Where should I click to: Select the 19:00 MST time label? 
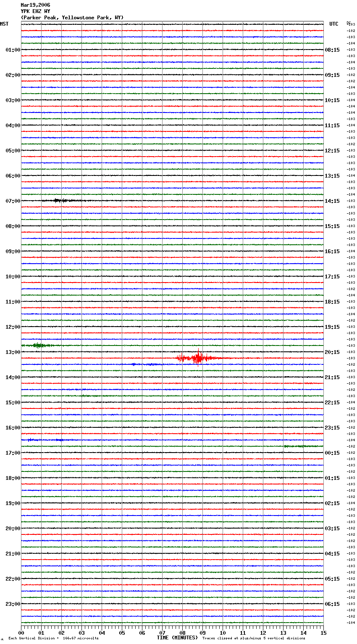13,503
